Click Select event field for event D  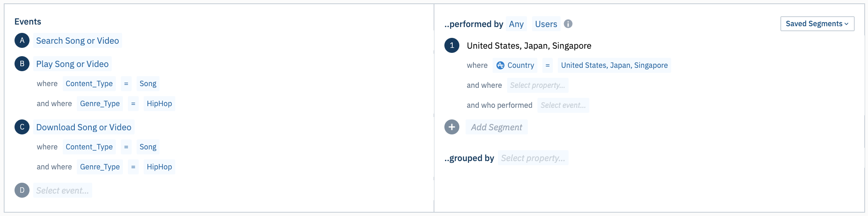[62, 190]
